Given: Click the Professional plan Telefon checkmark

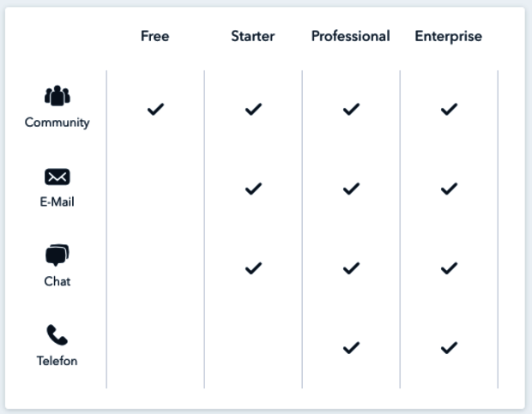Looking at the screenshot, I should (x=351, y=347).
